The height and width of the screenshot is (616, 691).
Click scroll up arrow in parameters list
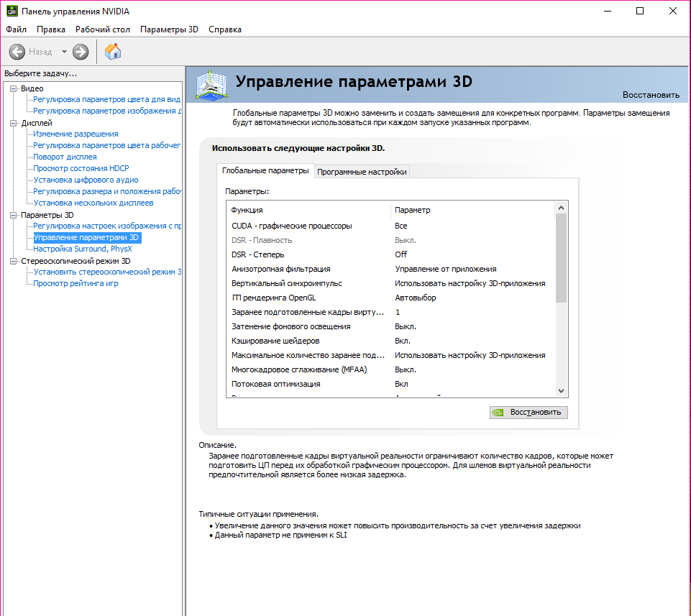pos(561,208)
